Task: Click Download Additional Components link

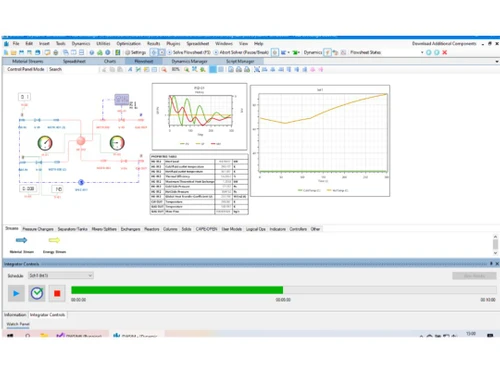Action: pos(444,44)
